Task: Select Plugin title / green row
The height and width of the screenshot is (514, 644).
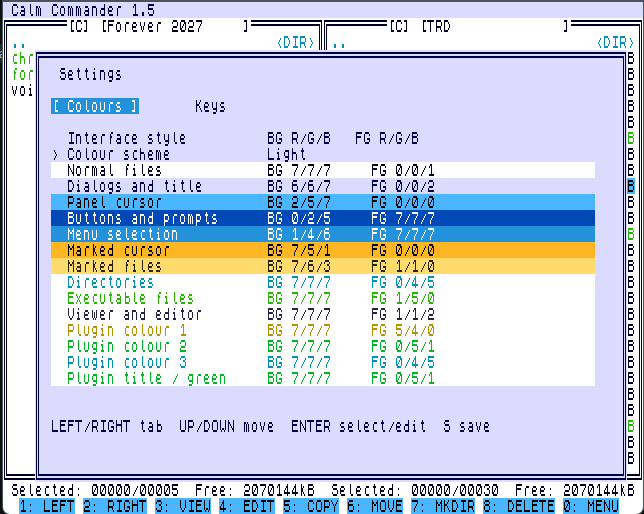Action: [x=323, y=378]
